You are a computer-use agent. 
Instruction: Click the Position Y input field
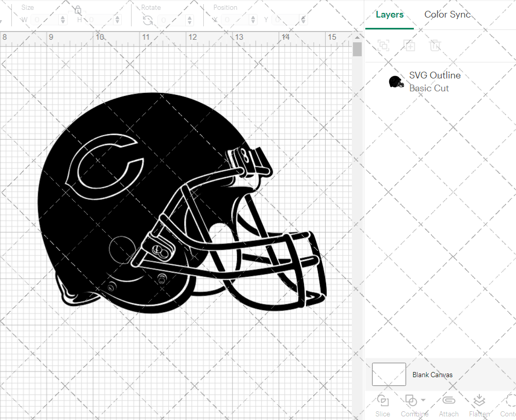tap(286, 20)
